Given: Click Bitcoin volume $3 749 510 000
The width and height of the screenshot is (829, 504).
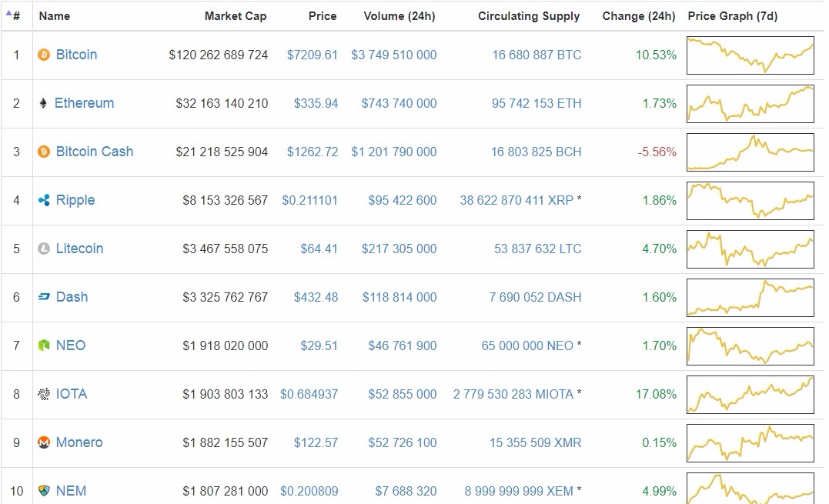Looking at the screenshot, I should tap(394, 55).
